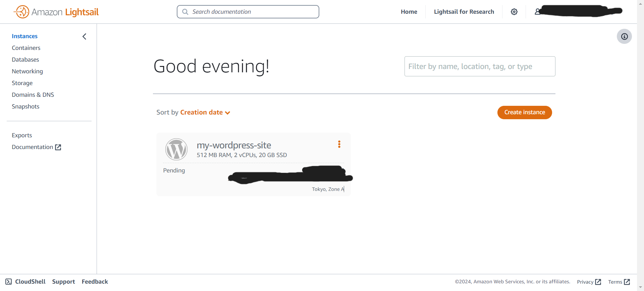Open the Exports page
The image size is (644, 291).
[22, 135]
